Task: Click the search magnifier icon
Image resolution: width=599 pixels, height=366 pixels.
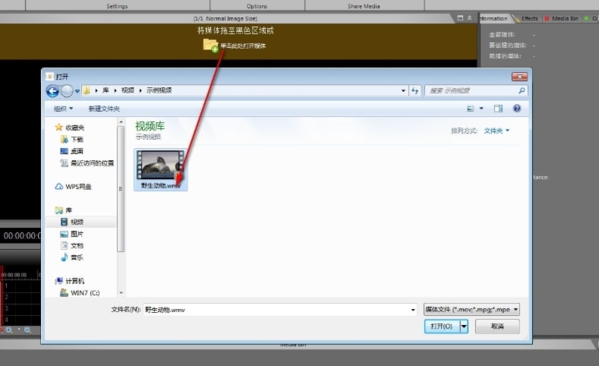Action: click(521, 91)
